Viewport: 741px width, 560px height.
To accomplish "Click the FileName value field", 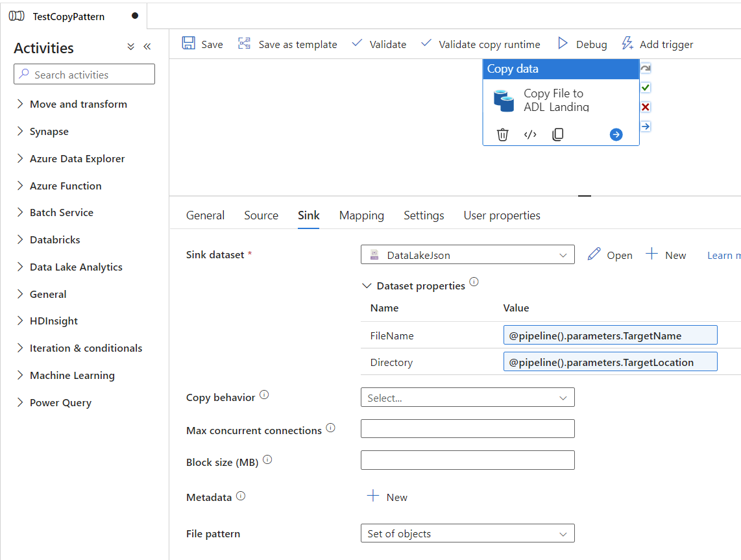I will [x=610, y=335].
